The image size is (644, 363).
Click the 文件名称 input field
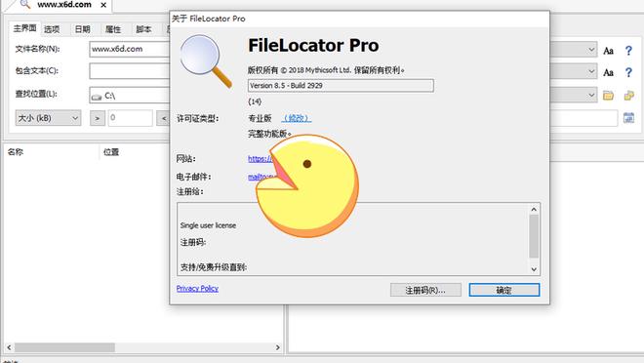(x=130, y=49)
